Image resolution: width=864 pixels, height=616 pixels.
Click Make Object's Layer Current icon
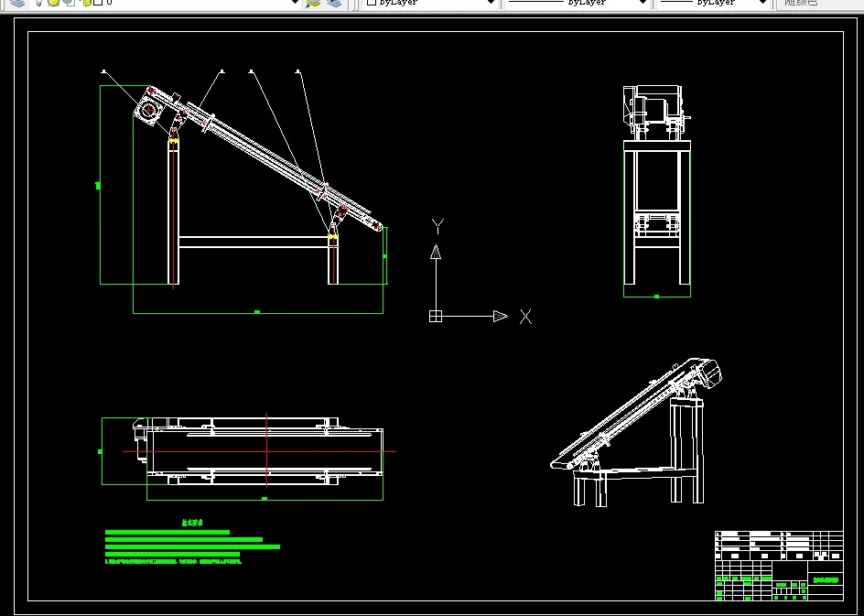(x=313, y=3)
